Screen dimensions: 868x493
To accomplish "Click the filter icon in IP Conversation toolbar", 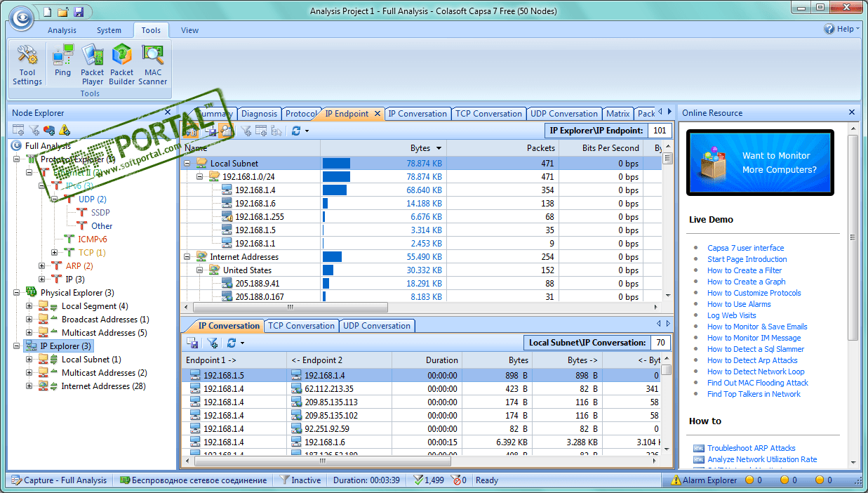I will 211,343.
